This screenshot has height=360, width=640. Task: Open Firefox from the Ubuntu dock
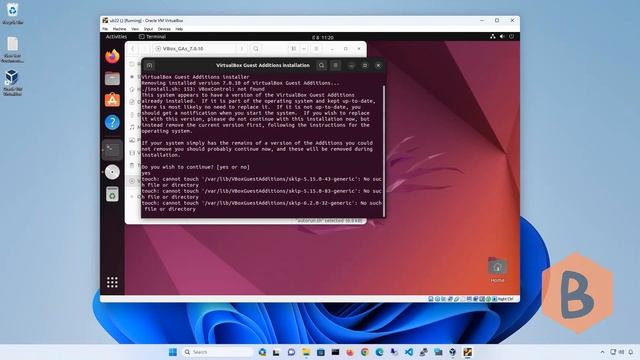coord(112,56)
